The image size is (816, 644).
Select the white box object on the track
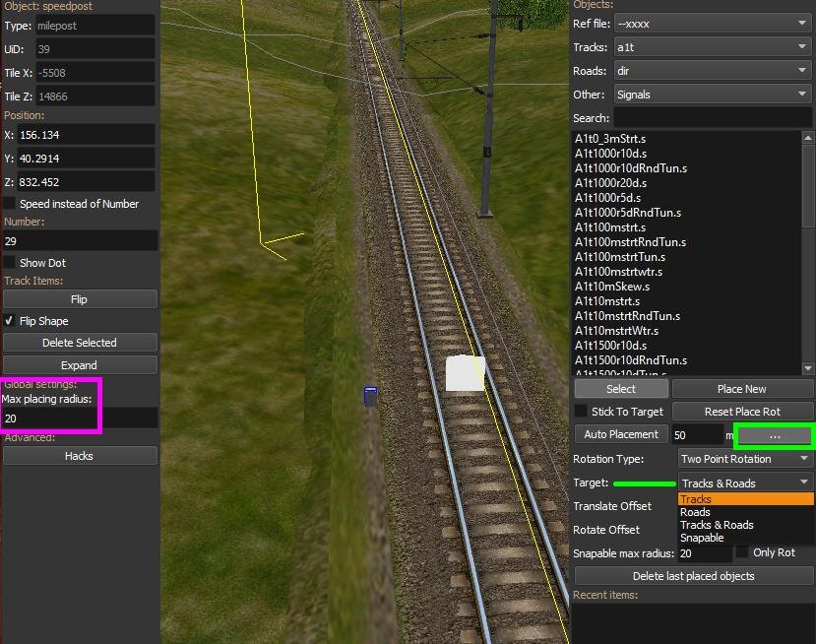tap(465, 373)
